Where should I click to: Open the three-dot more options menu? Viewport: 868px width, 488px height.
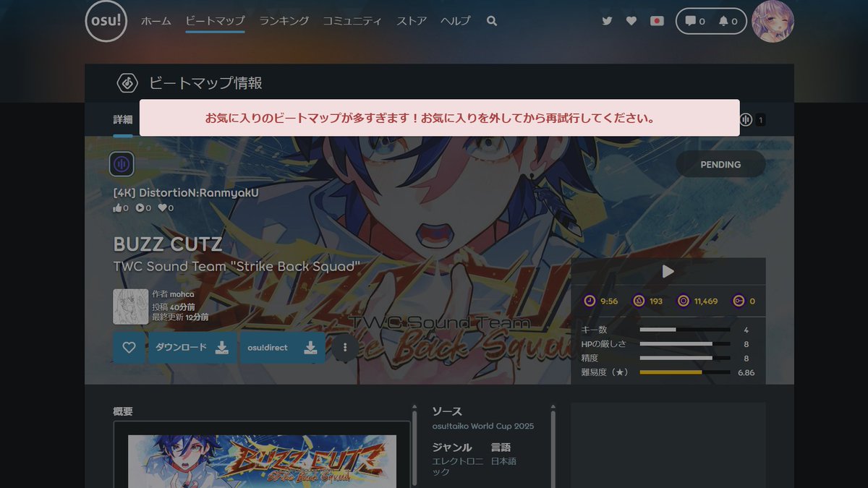[x=345, y=348]
